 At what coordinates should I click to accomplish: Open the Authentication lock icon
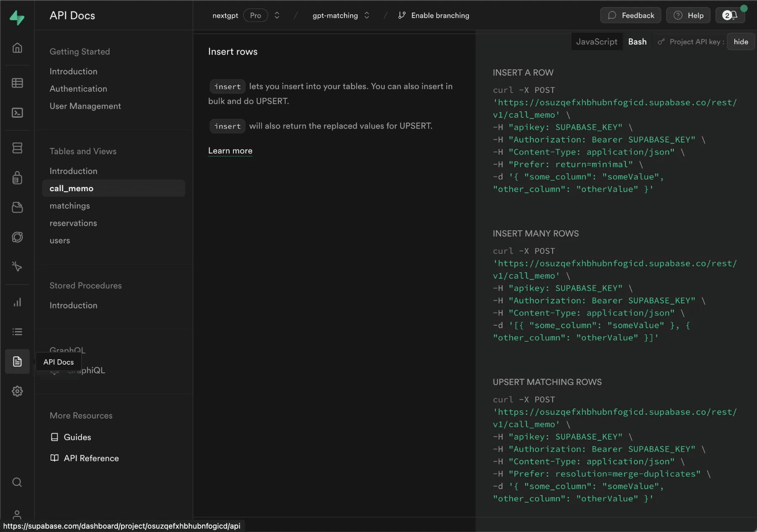coord(17,178)
